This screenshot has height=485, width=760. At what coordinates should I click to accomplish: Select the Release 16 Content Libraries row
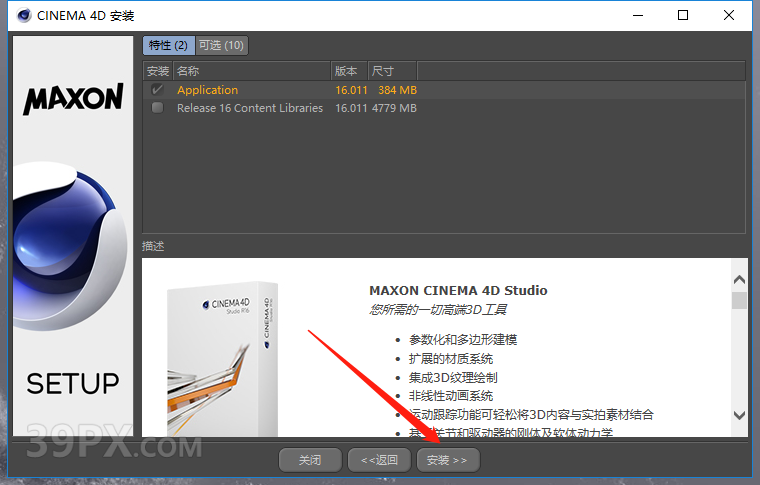coord(443,108)
